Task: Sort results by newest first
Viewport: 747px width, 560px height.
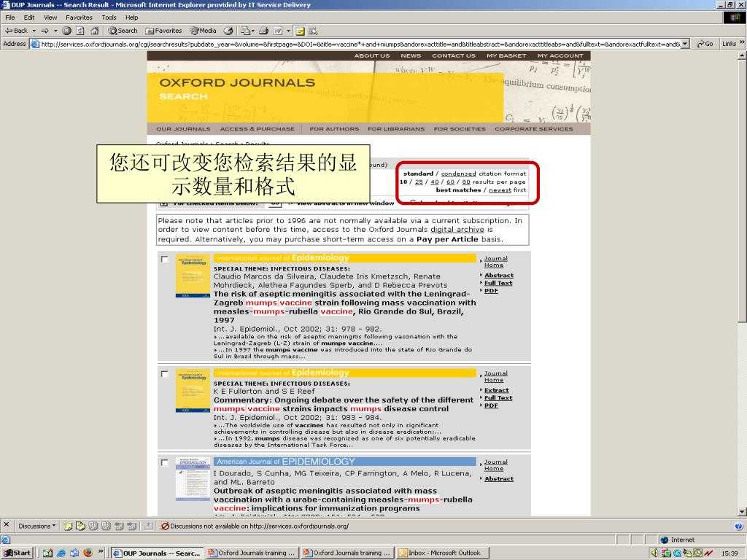Action: tap(500, 190)
